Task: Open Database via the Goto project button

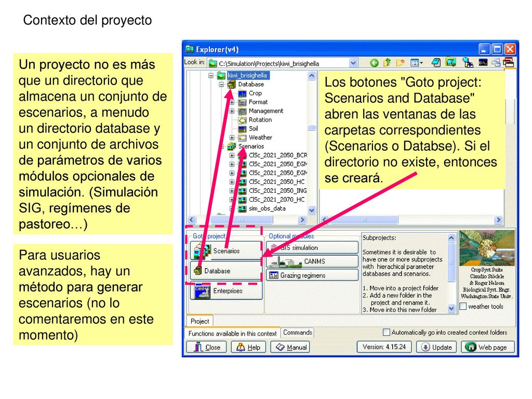Action: (227, 270)
